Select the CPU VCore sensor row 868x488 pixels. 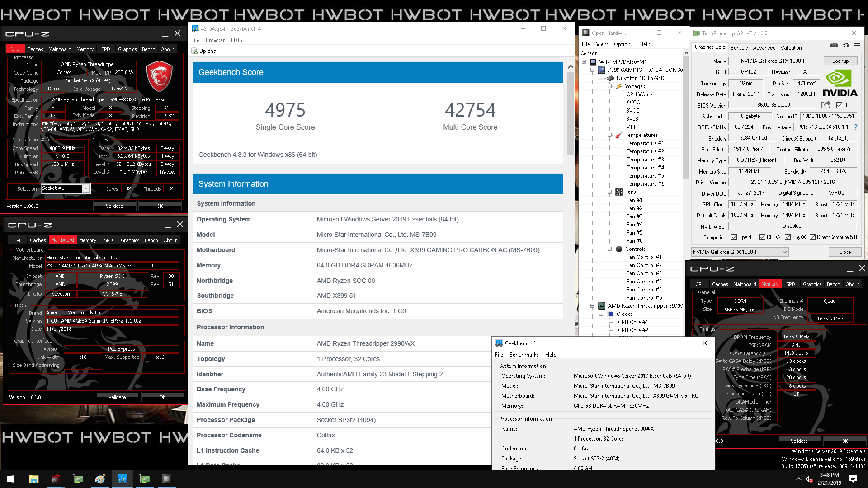(639, 94)
